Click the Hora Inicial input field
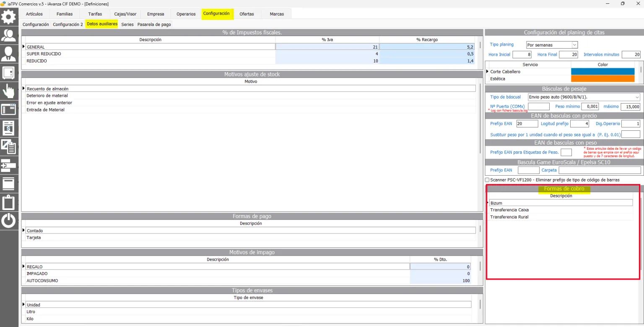The width and height of the screenshot is (644, 327). coord(522,54)
